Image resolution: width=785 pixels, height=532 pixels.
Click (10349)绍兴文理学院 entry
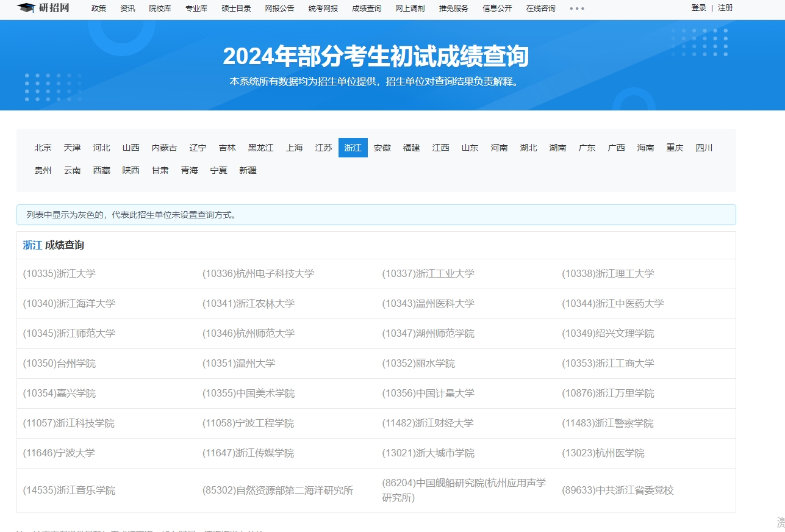[608, 334]
